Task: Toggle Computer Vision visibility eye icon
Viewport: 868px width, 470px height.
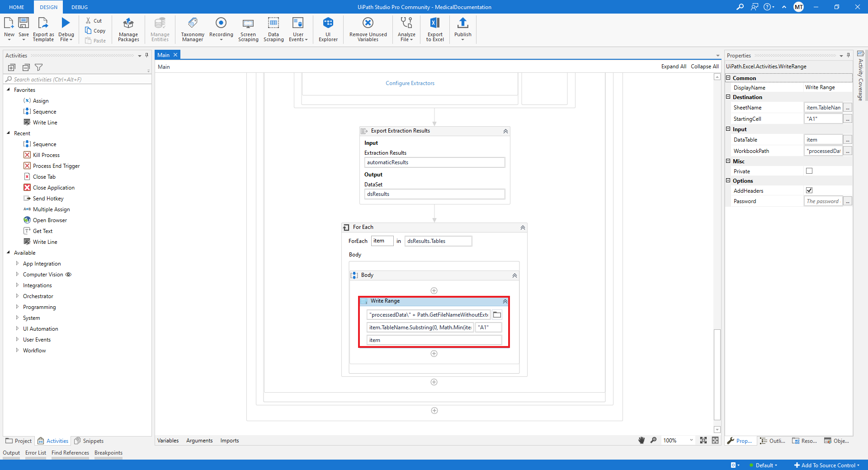Action: [x=69, y=274]
